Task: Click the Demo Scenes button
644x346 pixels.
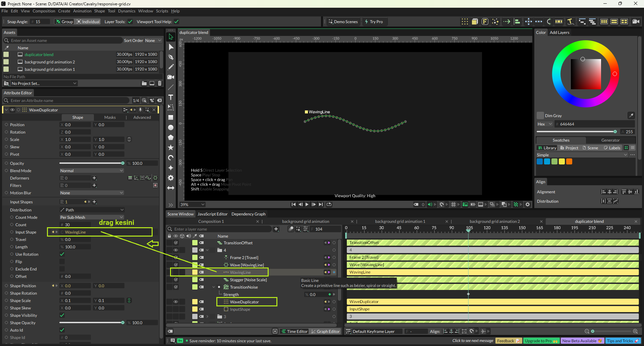Action: click(x=343, y=22)
